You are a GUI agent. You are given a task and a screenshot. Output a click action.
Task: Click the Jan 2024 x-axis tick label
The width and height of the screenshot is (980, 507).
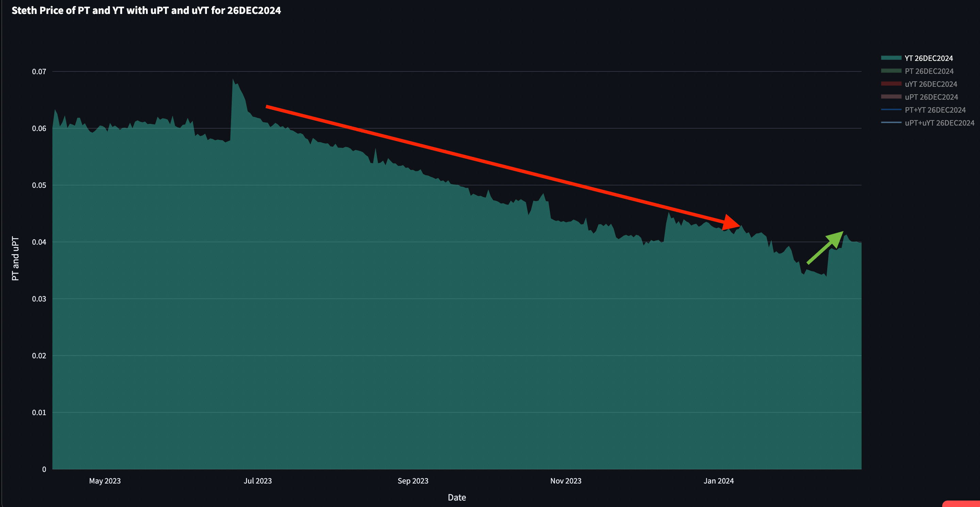pos(718,481)
